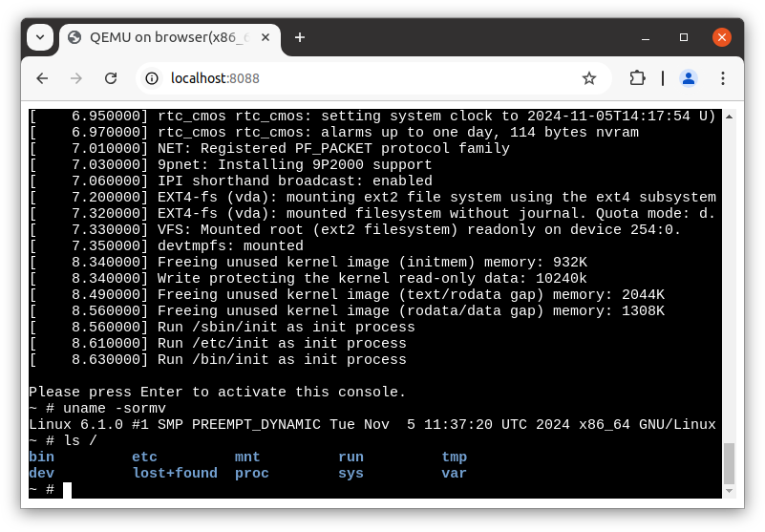
Task: Click the 'bin' directory name
Action: (41, 457)
